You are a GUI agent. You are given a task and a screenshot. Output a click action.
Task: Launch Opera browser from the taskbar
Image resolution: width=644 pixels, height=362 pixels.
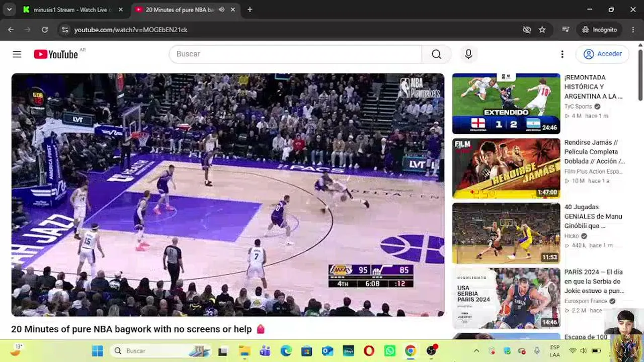369,351
